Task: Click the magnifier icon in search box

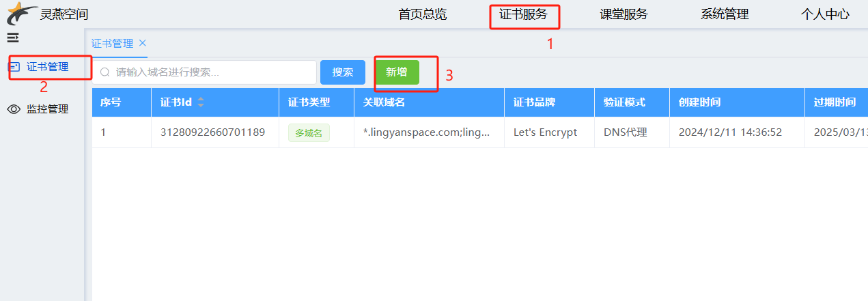Action: (105, 72)
